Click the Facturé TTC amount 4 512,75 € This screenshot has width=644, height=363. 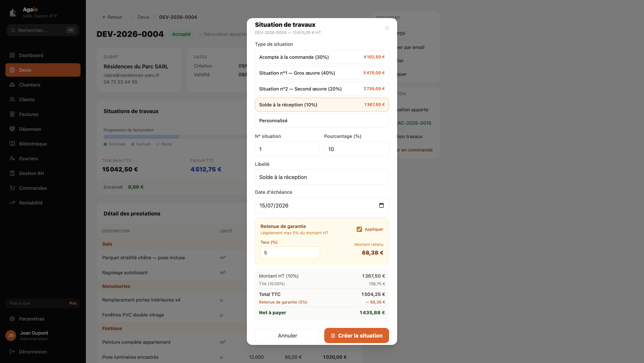coord(206,169)
